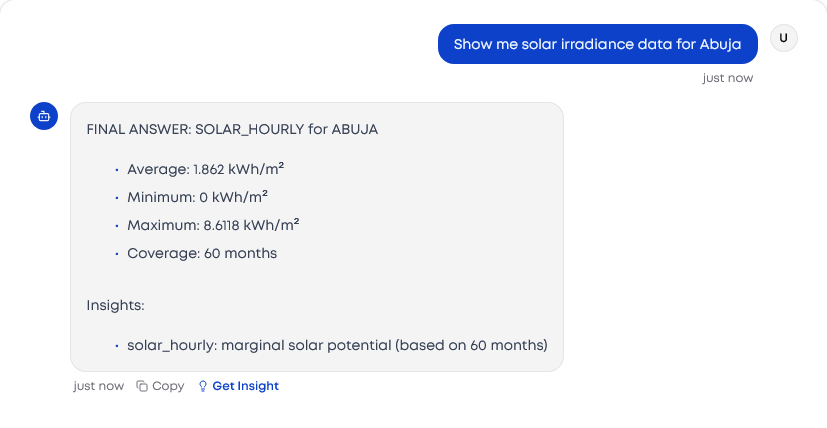Click the bot avatar icon
The height and width of the screenshot is (428, 827).
44,116
